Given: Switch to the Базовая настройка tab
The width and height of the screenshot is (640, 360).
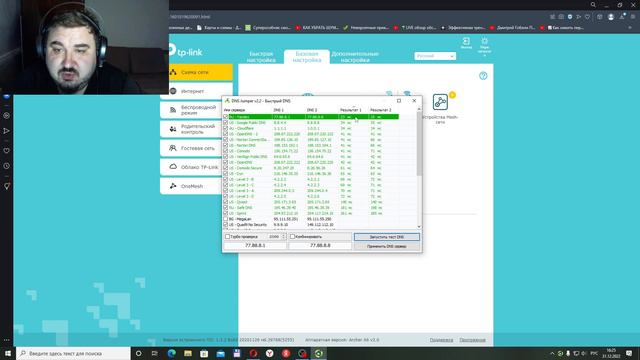Looking at the screenshot, I should [x=307, y=57].
